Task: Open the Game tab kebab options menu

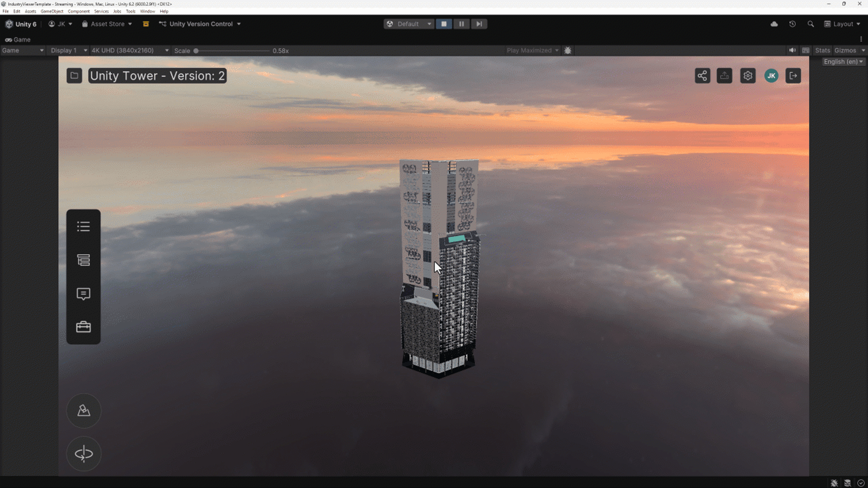Action: click(861, 39)
